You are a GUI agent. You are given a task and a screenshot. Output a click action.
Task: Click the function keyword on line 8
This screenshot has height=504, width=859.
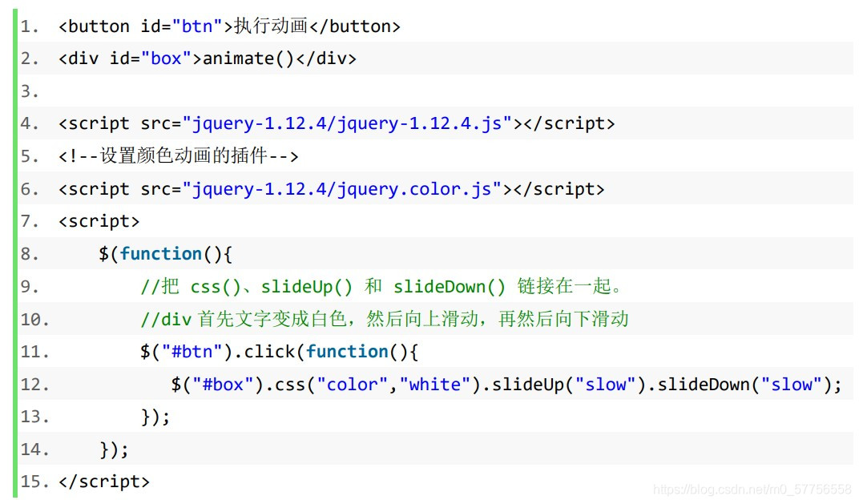(x=160, y=254)
